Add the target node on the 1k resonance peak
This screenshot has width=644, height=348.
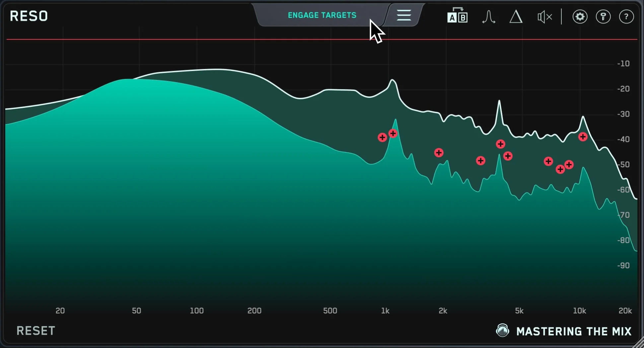click(x=393, y=133)
